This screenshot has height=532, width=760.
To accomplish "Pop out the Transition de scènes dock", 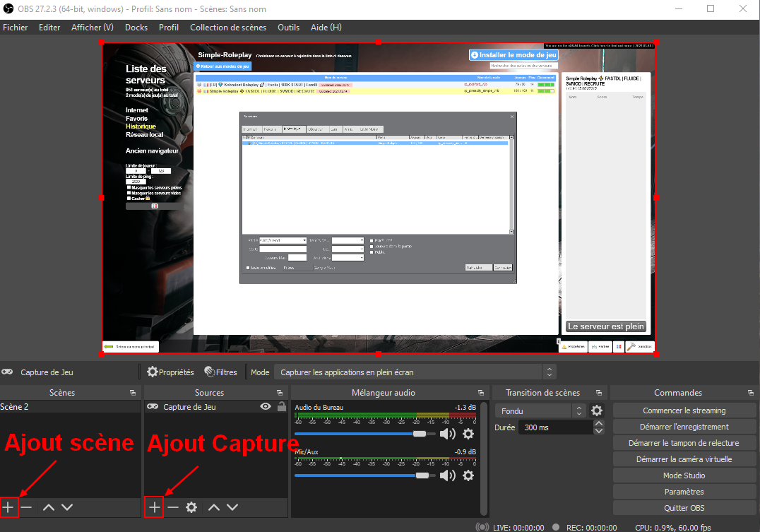I will click(x=599, y=393).
